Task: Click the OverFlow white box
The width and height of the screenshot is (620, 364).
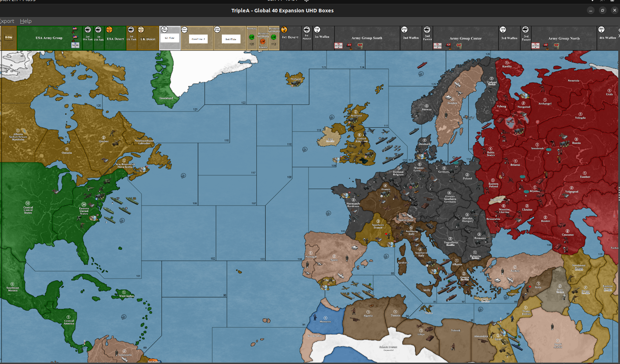Action: coord(231,39)
